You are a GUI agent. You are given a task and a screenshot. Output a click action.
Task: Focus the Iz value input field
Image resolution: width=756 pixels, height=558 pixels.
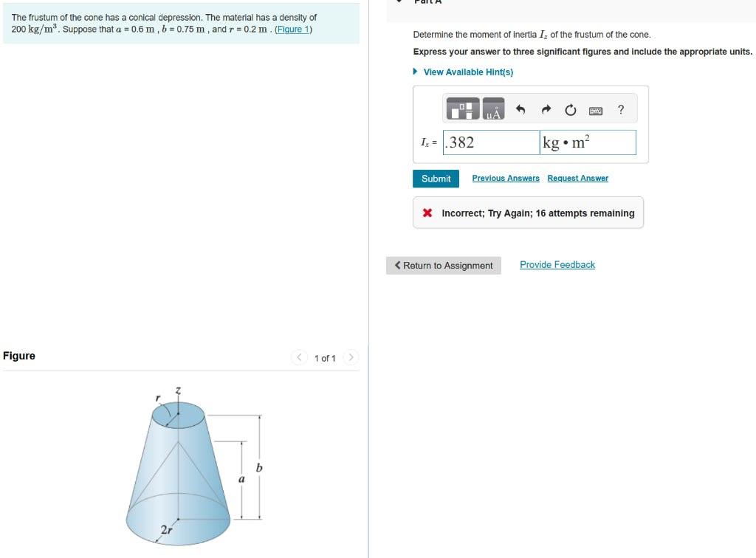pyautogui.click(x=491, y=142)
